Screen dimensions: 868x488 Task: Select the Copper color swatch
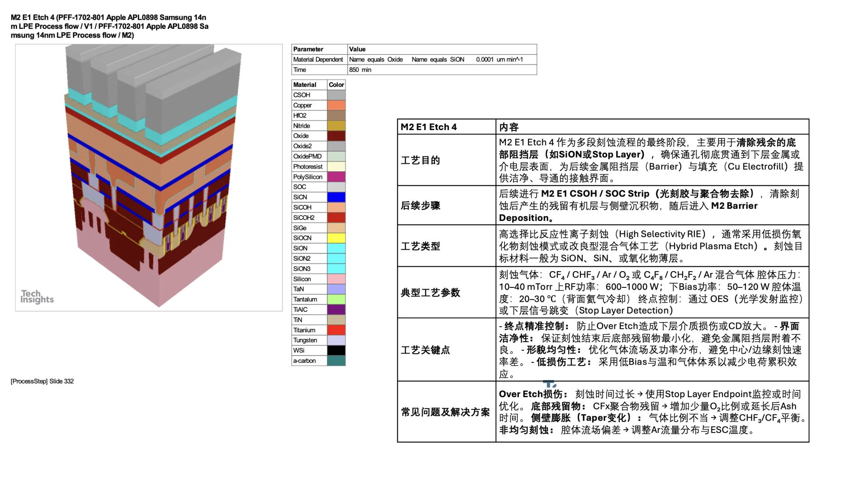click(336, 105)
